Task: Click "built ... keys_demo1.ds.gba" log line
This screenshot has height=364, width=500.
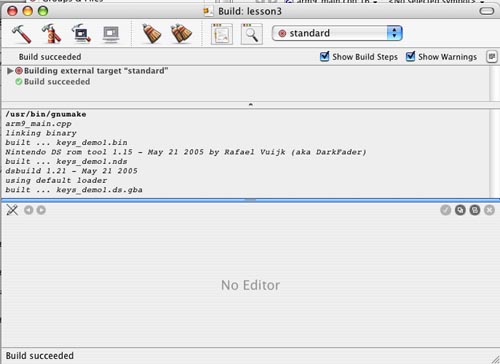Action: [x=74, y=190]
